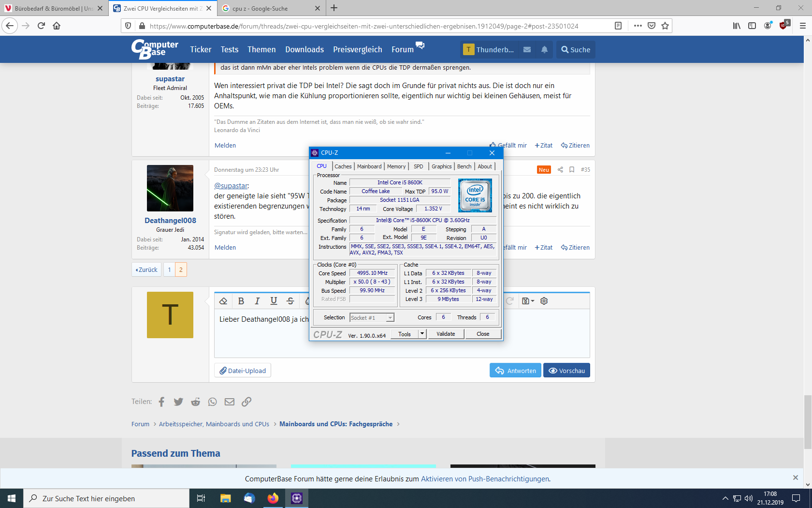The image size is (812, 508).
Task: Bookmark post #35 with bookmark icon
Action: pos(572,169)
